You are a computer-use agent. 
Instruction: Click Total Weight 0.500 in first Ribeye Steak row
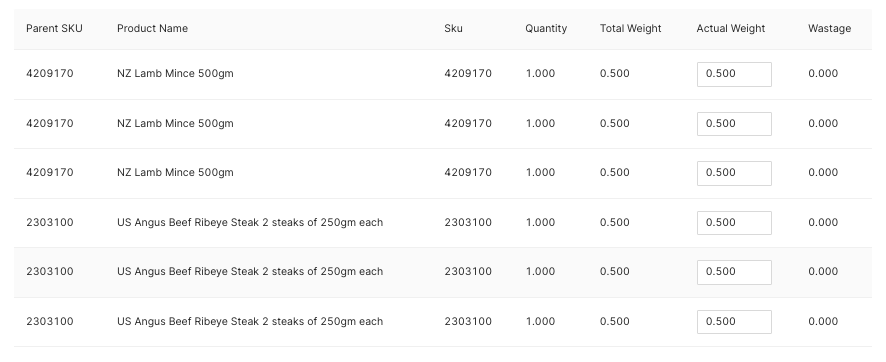coord(615,223)
